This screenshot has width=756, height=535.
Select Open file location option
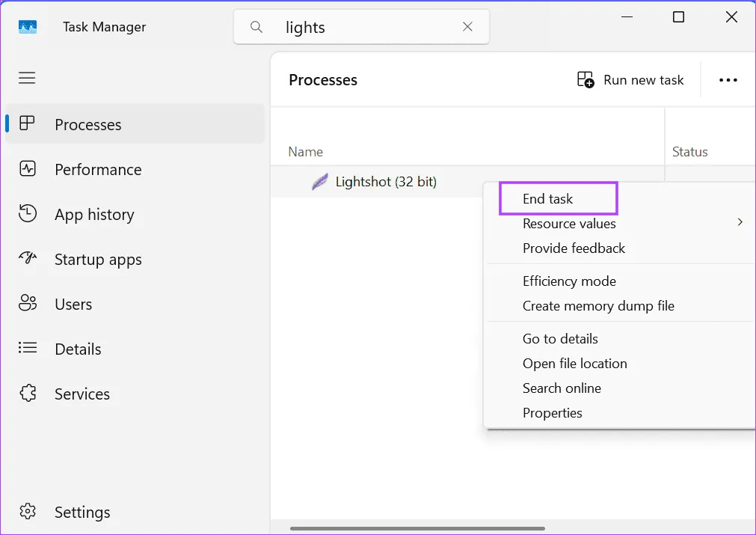tap(574, 364)
